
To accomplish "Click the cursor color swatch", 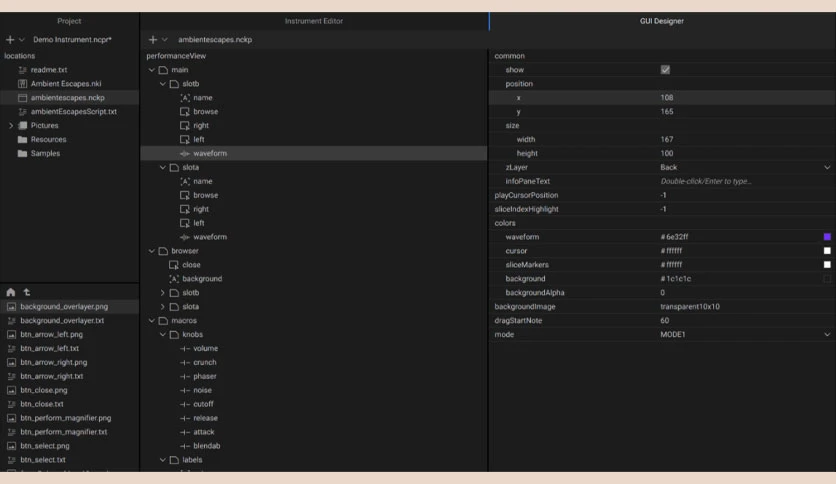I will click(827, 251).
